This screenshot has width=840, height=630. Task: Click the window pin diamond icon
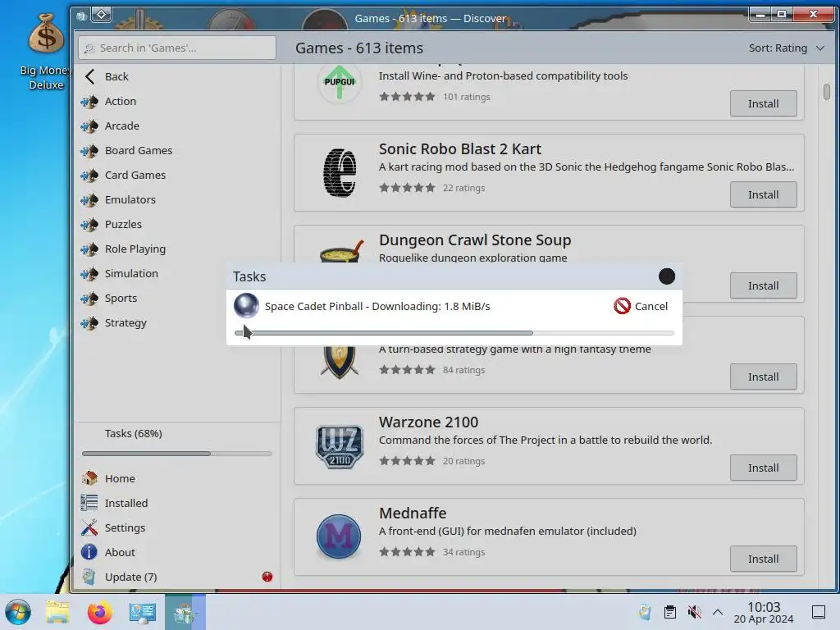click(101, 15)
